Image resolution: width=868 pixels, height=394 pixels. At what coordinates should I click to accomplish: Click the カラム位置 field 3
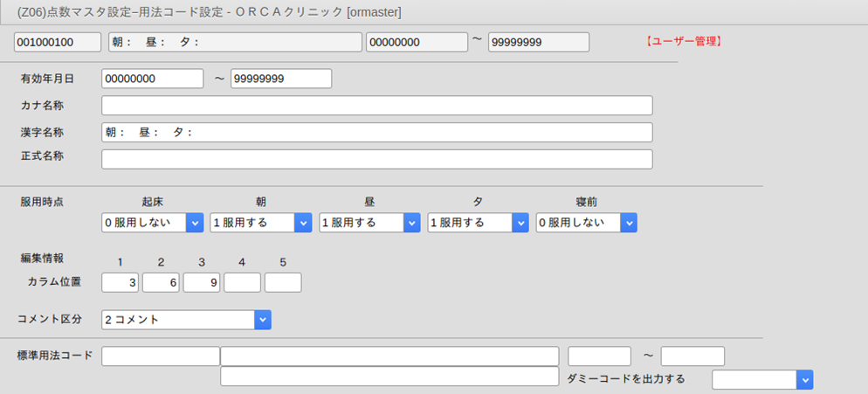point(202,282)
